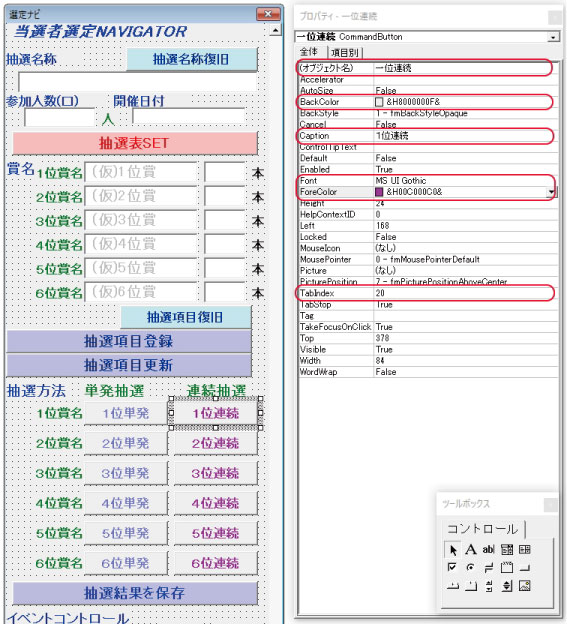Switch to the 全体 properties tab
The height and width of the screenshot is (624, 567).
309,52
